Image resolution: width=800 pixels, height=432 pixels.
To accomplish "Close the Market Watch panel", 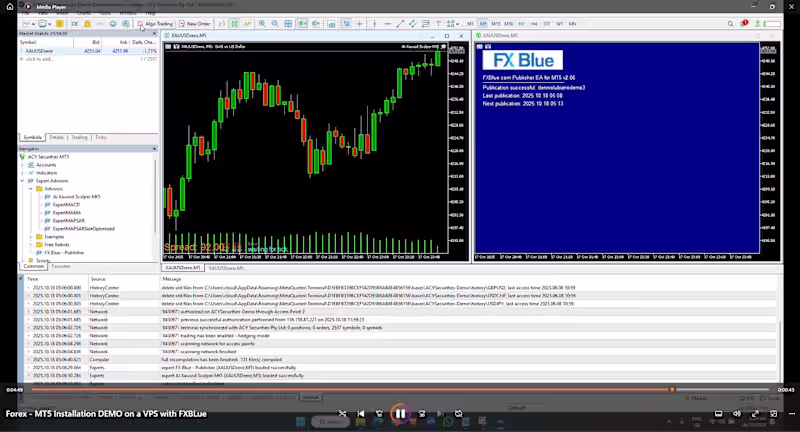I will click(155, 34).
